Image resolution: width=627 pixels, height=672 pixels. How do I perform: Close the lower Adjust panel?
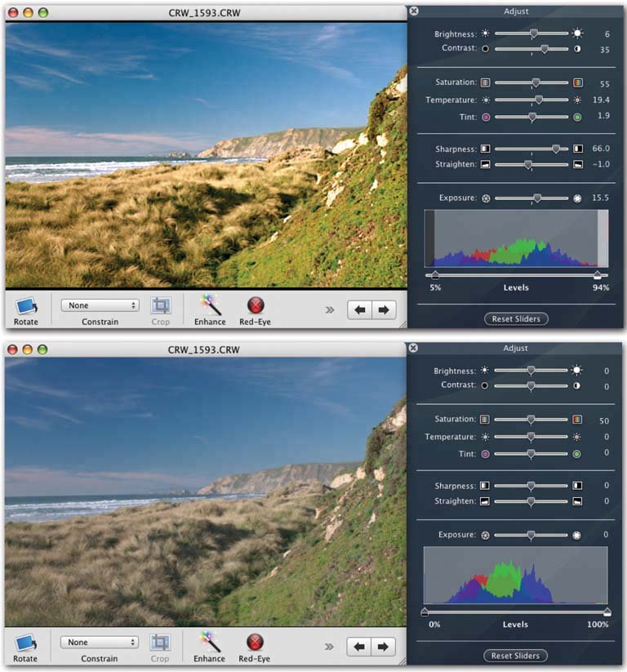tap(413, 348)
